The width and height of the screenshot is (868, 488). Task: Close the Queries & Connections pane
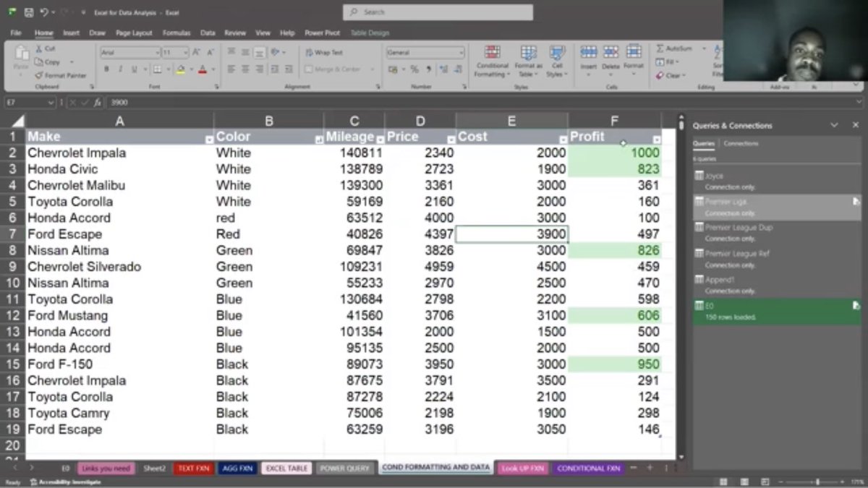tap(856, 125)
